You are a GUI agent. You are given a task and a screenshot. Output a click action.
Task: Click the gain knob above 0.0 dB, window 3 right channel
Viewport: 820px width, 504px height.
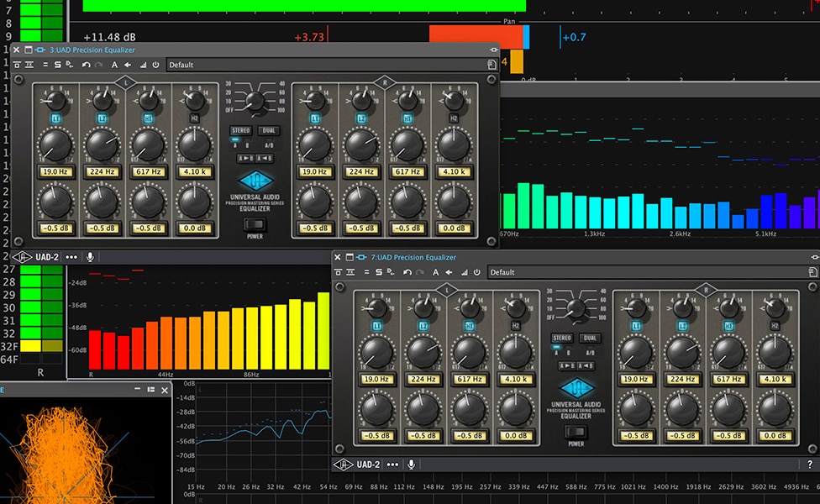pos(454,202)
